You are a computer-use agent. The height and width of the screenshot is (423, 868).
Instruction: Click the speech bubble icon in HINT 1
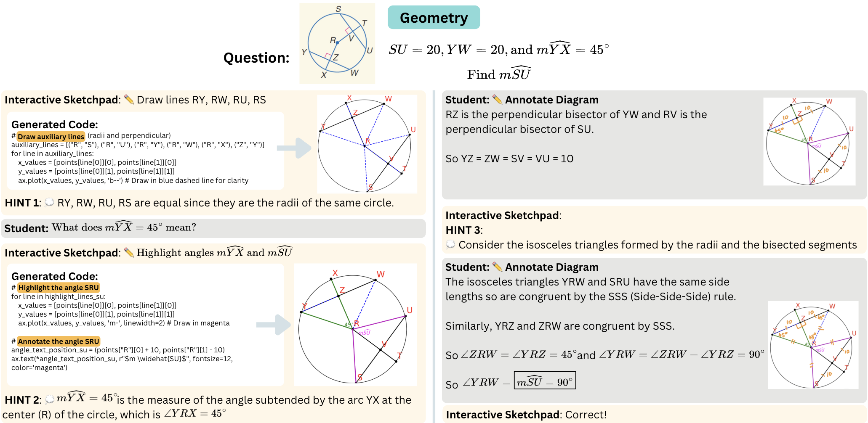pos(49,203)
